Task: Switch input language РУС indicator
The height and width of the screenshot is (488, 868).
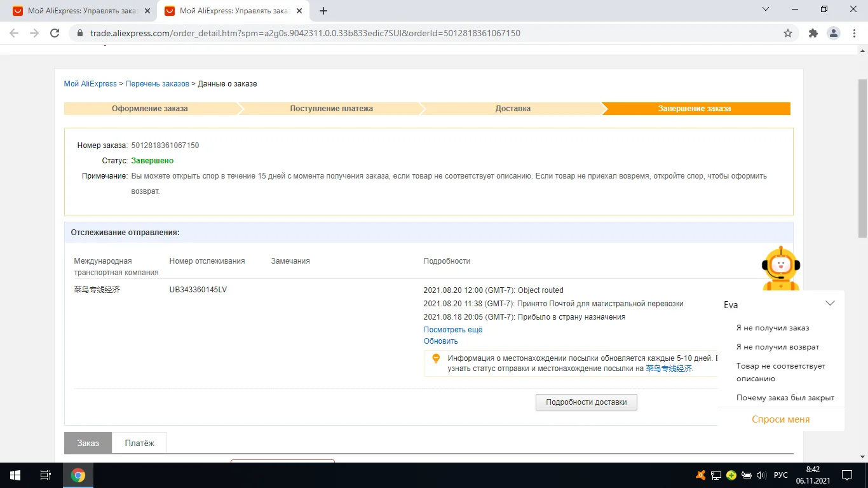Action: [781, 475]
